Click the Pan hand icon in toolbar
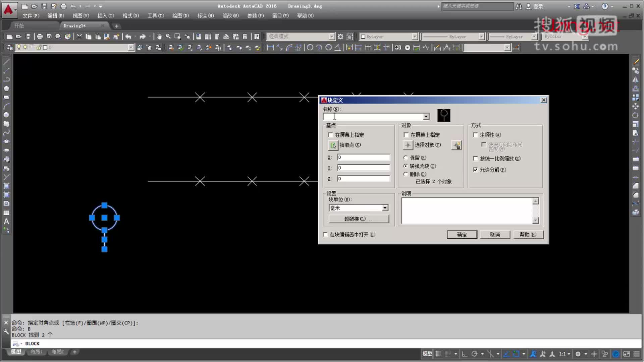 (x=159, y=37)
